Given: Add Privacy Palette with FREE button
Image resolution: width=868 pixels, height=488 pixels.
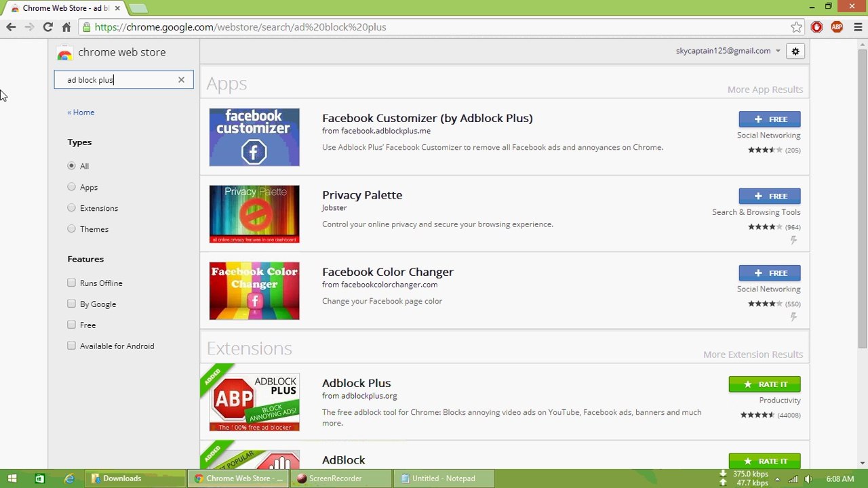Looking at the screenshot, I should pyautogui.click(x=770, y=196).
